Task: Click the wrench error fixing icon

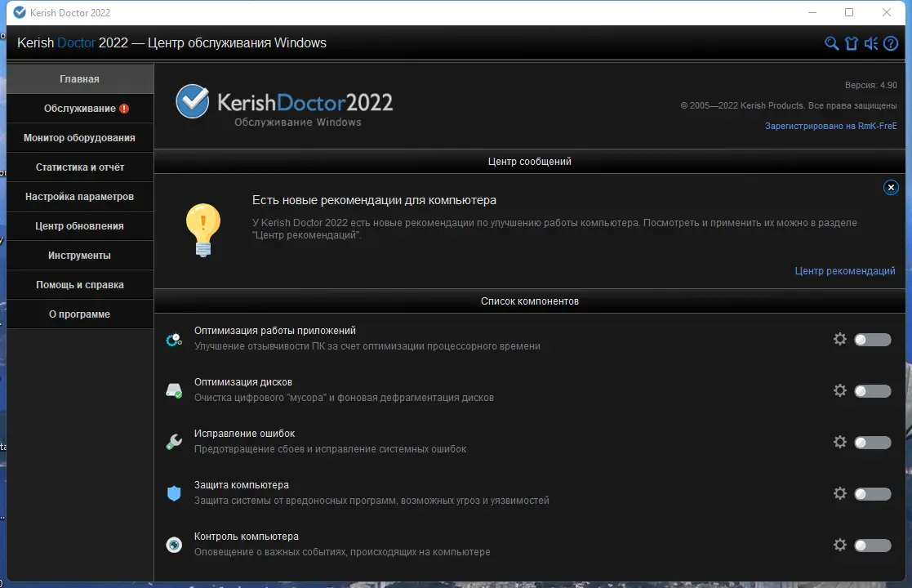Action: pyautogui.click(x=174, y=442)
